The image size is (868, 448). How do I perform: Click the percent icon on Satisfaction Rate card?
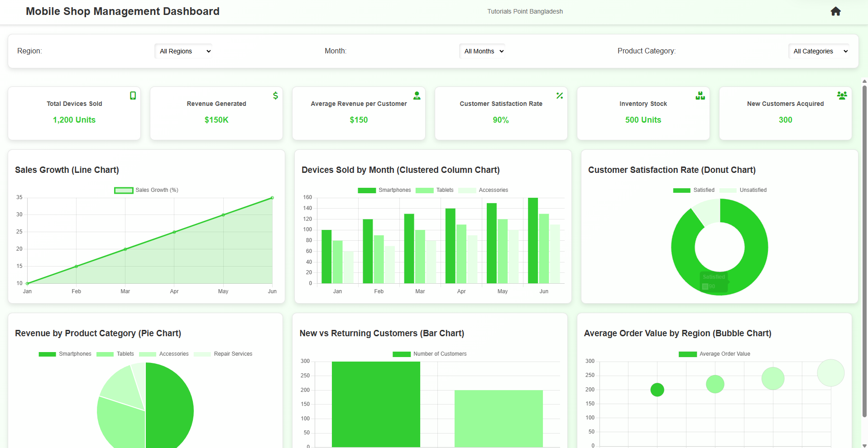coord(560,95)
